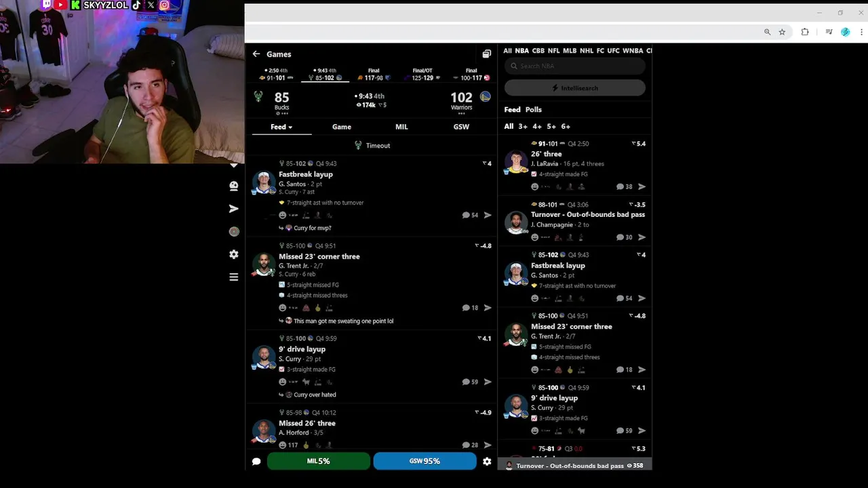Share the Missed 23' corner three in game feed
The height and width of the screenshot is (488, 868).
(487, 308)
